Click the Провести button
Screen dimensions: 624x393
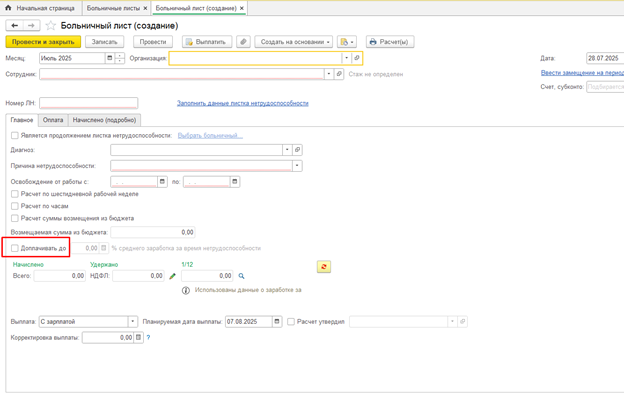pyautogui.click(x=153, y=42)
